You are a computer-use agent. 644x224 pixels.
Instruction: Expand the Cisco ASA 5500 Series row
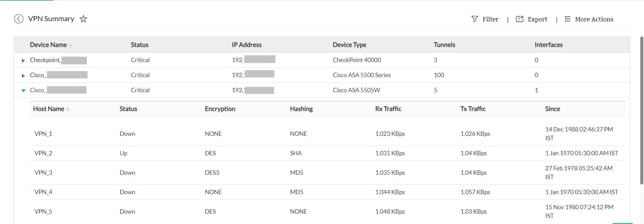(x=23, y=75)
